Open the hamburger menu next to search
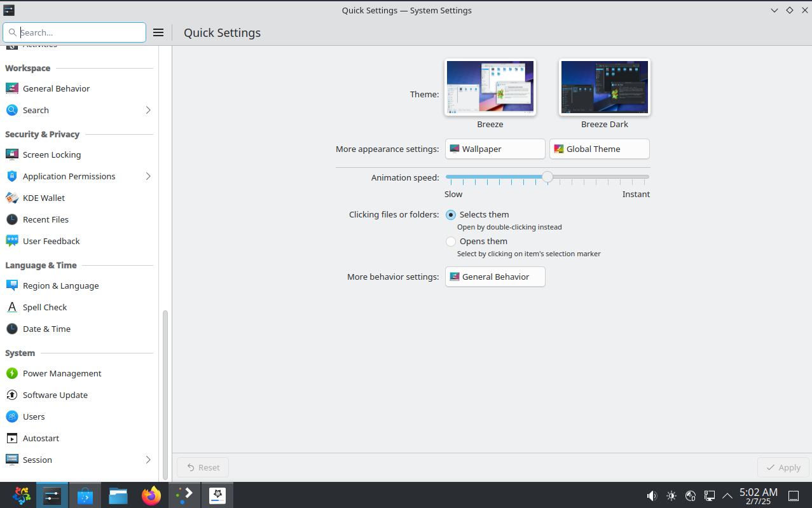Screen dimensions: 812x508 [x=158, y=32]
